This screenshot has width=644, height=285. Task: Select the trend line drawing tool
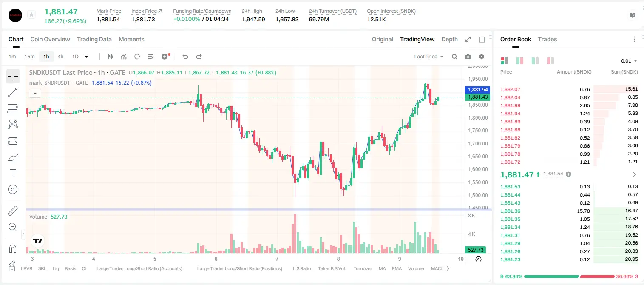[x=13, y=92]
